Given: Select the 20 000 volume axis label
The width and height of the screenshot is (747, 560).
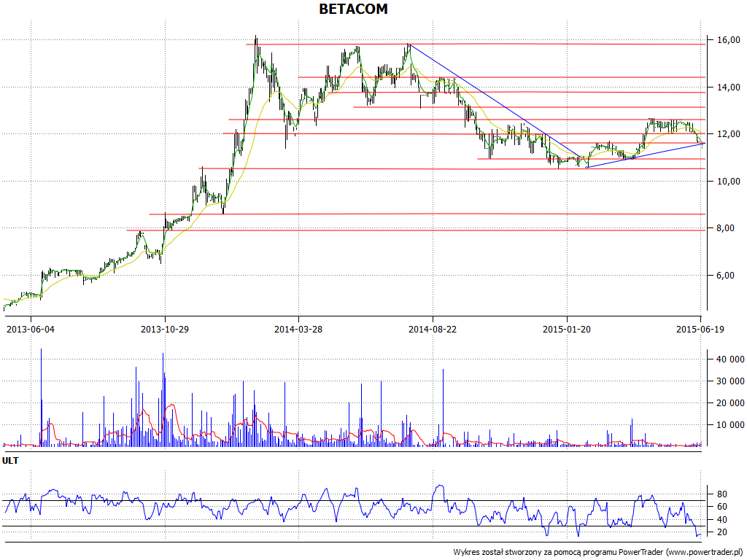Looking at the screenshot, I should [x=730, y=403].
